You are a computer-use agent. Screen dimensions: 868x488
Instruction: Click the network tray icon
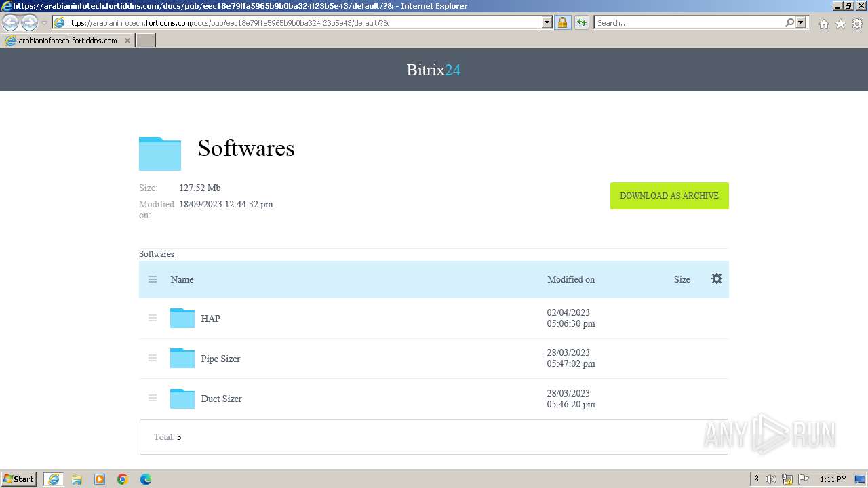787,479
